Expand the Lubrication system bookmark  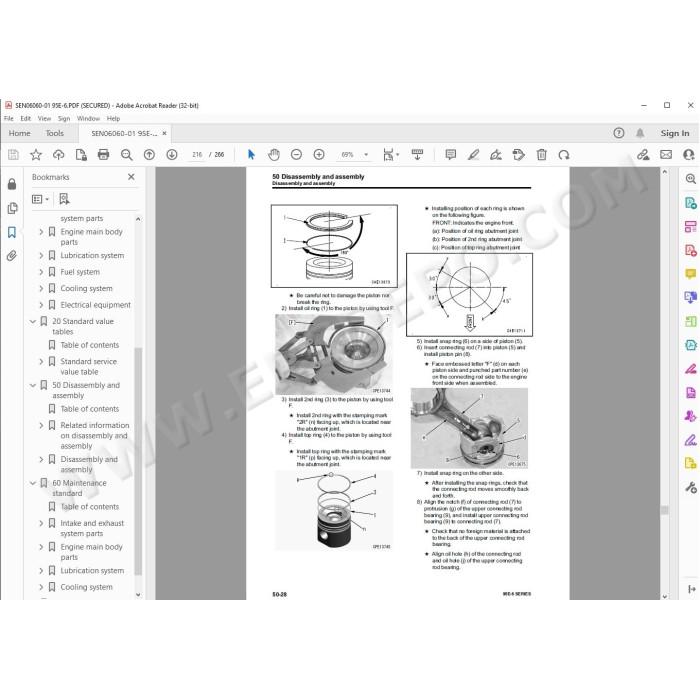point(41,255)
